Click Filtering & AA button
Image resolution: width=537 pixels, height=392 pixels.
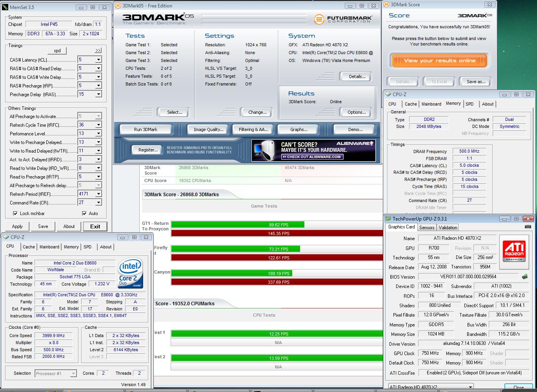coord(253,129)
